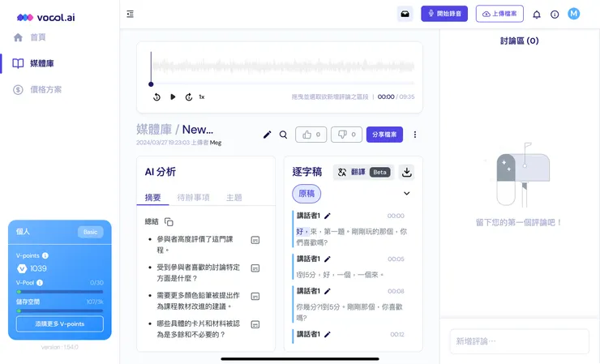Skip forward with the forward-skip icon
The image size is (600, 364).
(x=189, y=96)
